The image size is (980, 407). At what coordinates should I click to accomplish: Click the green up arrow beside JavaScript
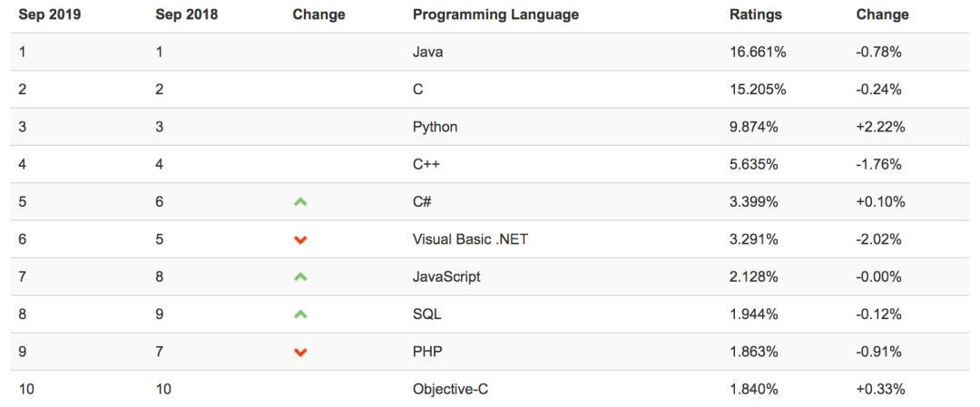300,277
